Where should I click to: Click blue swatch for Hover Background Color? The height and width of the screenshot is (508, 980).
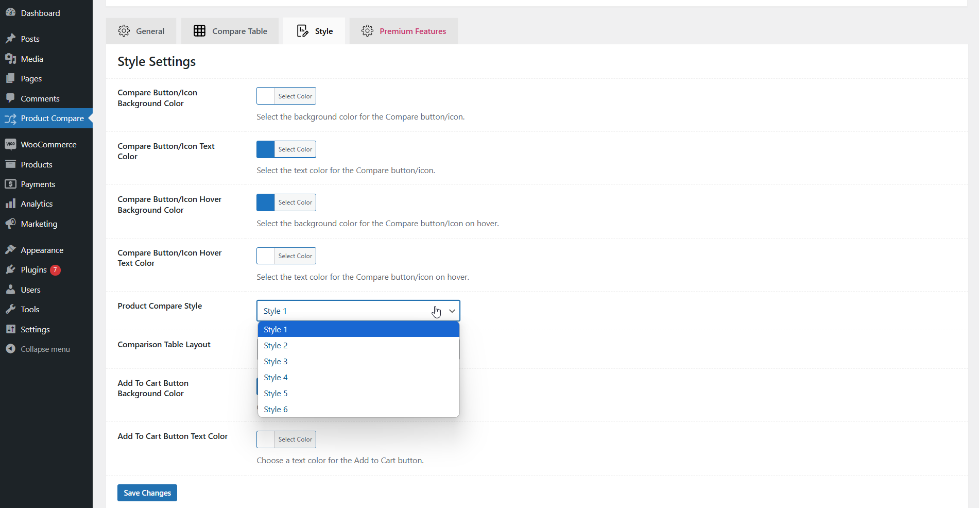[x=266, y=202]
